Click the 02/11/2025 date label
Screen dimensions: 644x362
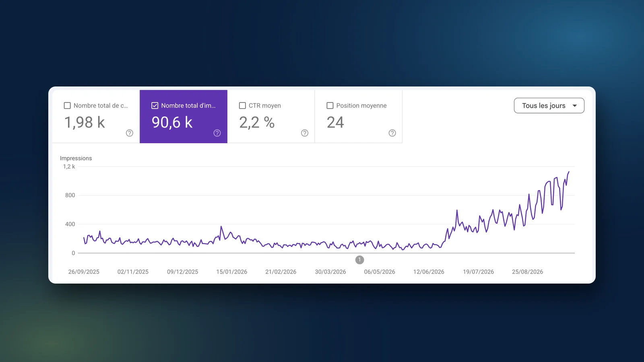(133, 272)
